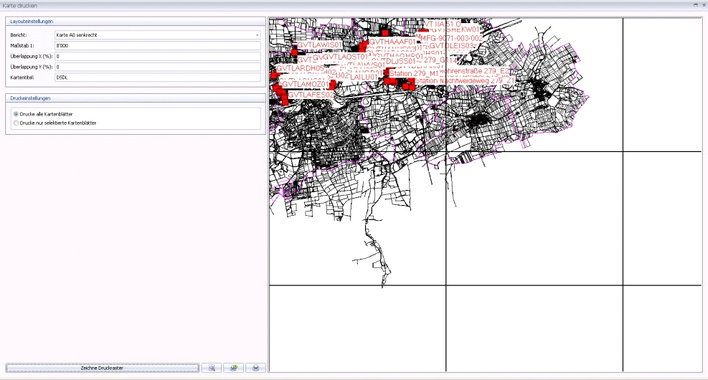708x380 pixels.
Task: Click the empty bottom-right map sheet tile
Action: tap(662, 329)
